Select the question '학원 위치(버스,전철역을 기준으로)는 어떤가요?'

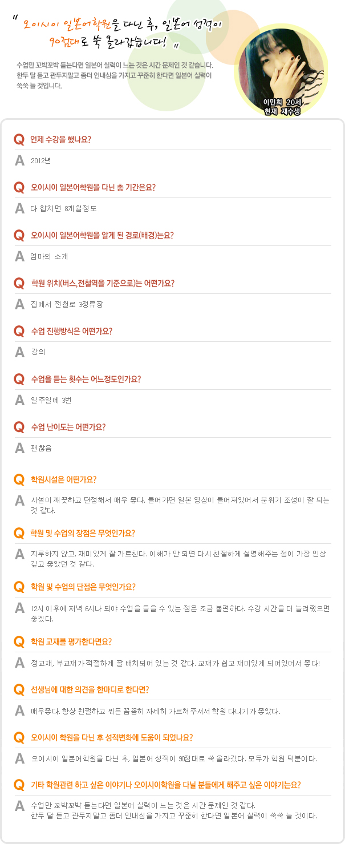click(103, 283)
